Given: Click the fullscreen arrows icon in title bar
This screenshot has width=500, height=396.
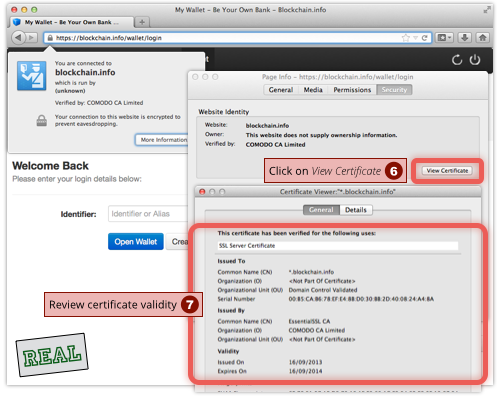Looking at the screenshot, I should pyautogui.click(x=487, y=10).
